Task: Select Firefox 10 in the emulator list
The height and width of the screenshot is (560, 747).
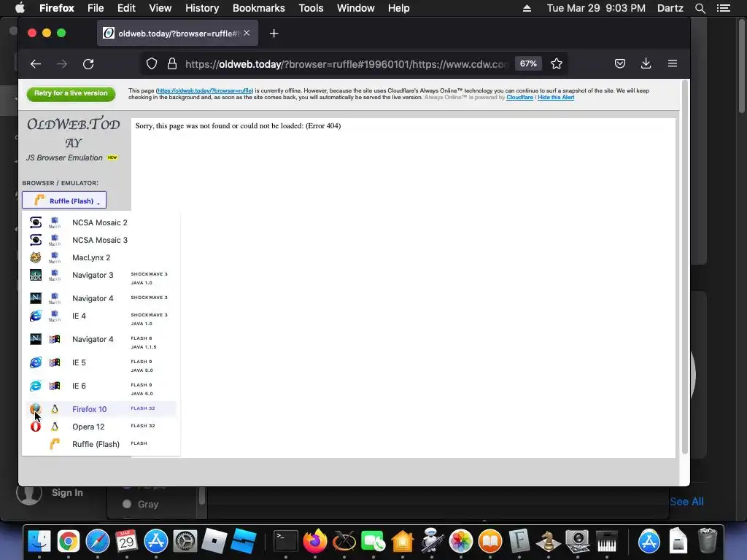Action: click(x=101, y=409)
